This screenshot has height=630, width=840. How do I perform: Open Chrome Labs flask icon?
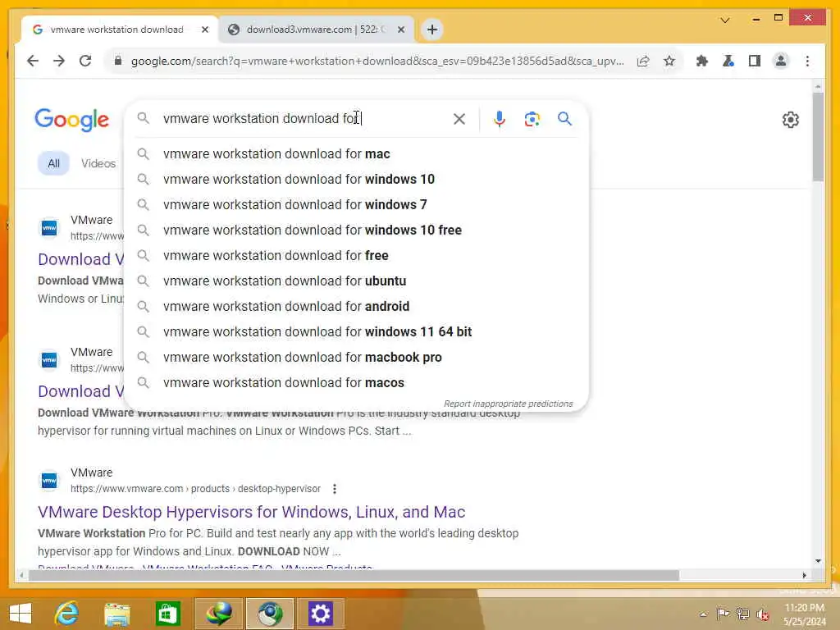(728, 61)
